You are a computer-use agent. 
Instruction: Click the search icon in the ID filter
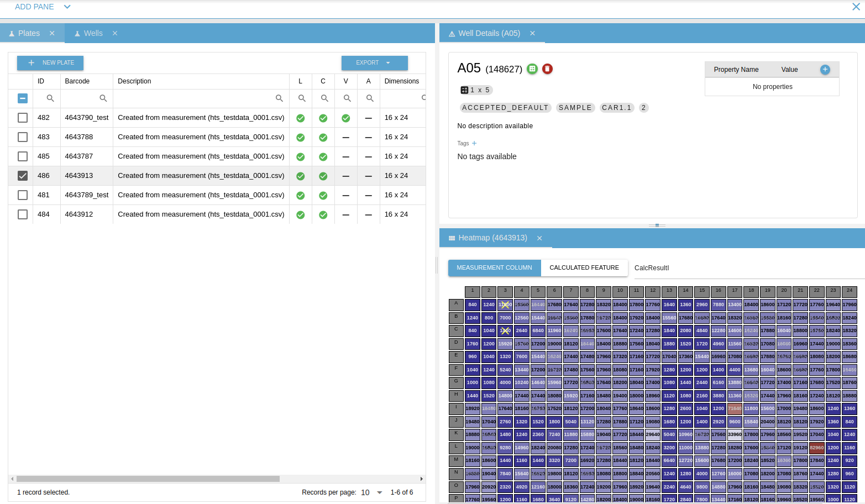click(50, 98)
